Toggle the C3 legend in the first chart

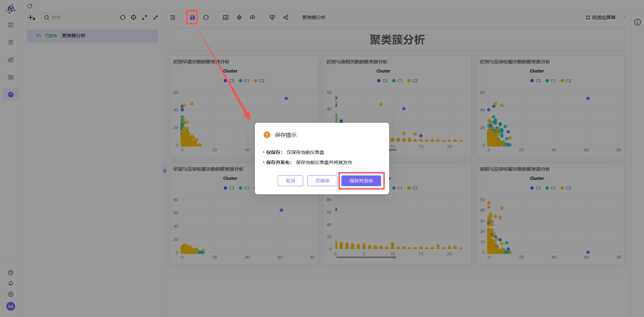229,81
